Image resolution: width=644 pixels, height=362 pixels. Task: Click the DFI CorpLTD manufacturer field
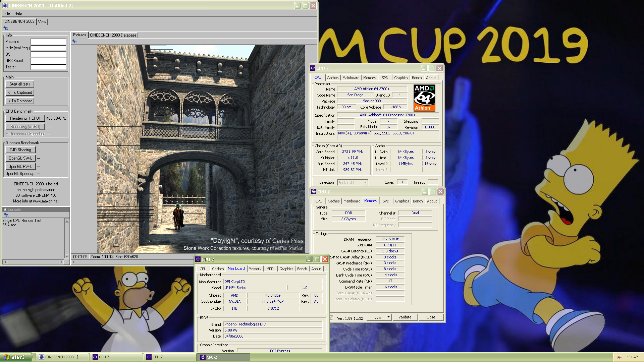[273, 282]
